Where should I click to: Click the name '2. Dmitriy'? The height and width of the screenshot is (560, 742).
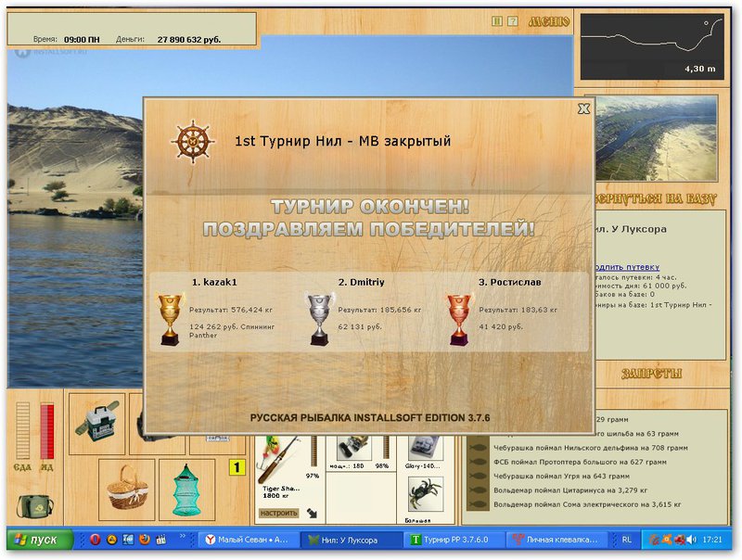(361, 282)
